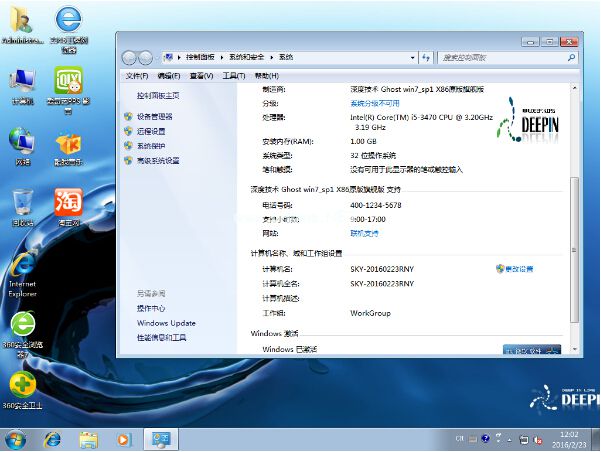601x452 pixels.
Task: Open the file explorer taskbar icon
Action: point(89,440)
